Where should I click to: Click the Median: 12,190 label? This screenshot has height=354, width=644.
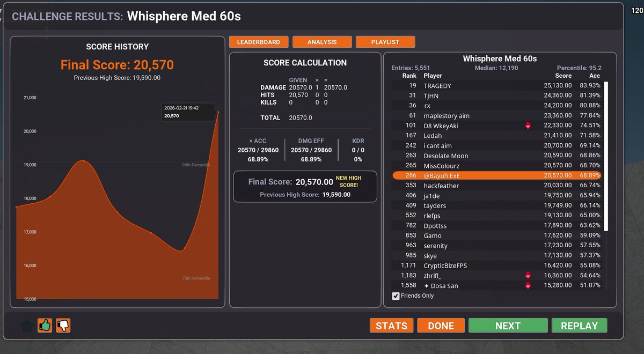coord(496,68)
